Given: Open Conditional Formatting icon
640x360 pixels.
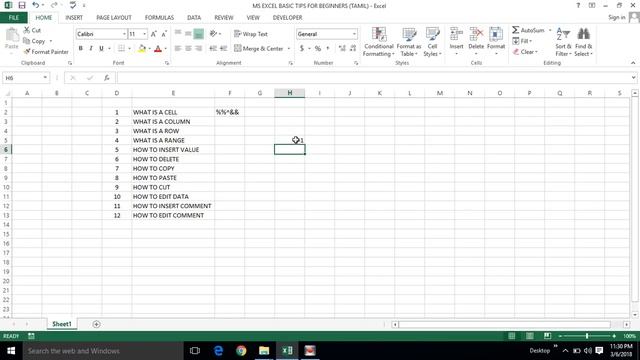Looking at the screenshot, I should pos(379,34).
